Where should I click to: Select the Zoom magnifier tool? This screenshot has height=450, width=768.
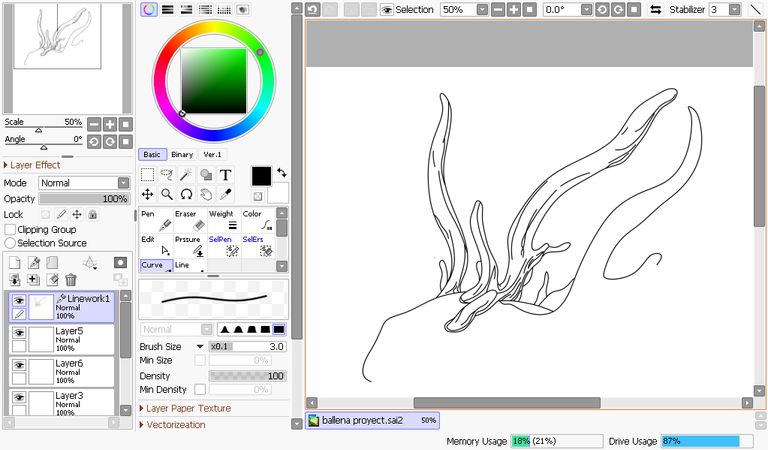point(167,194)
